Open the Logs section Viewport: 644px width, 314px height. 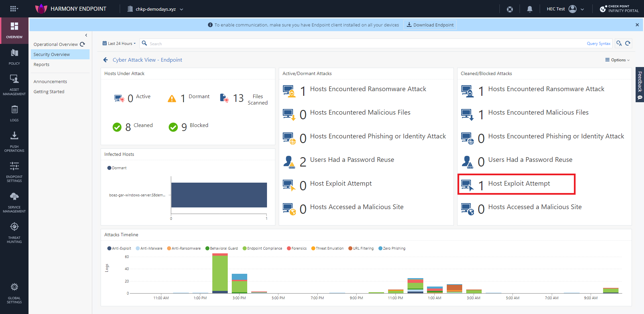[x=14, y=113]
